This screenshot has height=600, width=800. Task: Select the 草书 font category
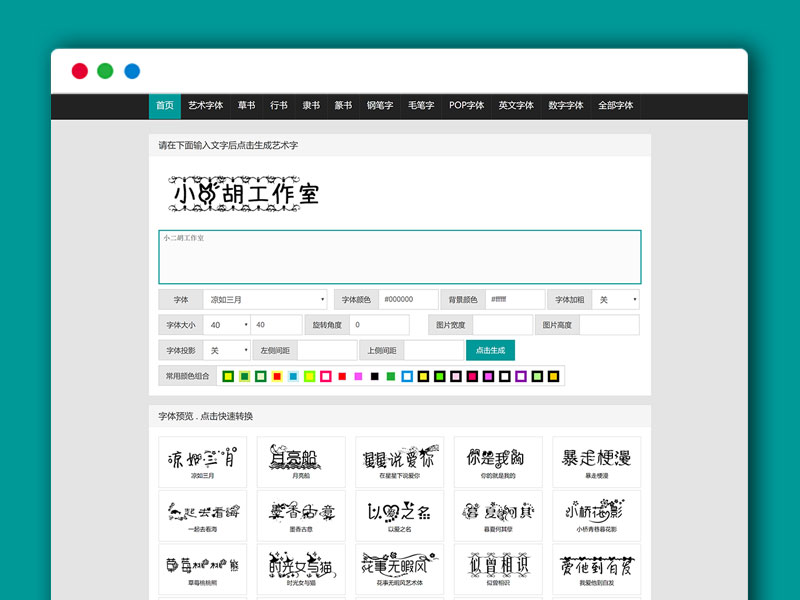246,105
